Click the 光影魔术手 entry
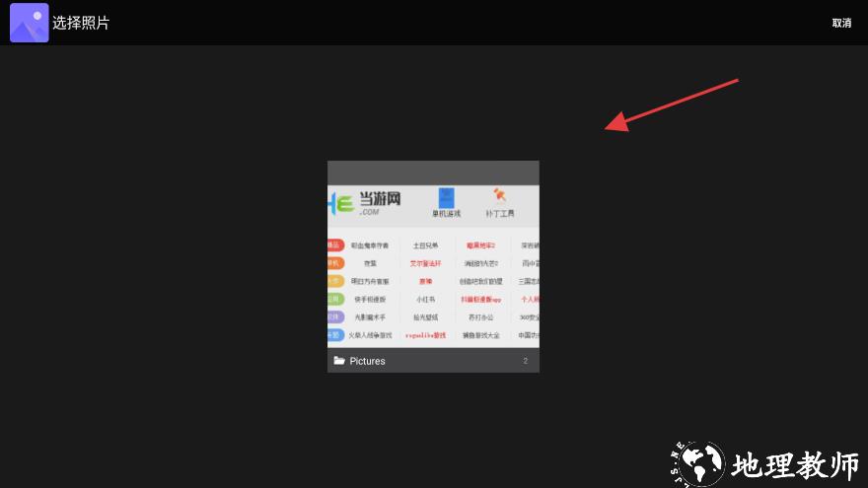The width and height of the screenshot is (868, 488). 369,317
